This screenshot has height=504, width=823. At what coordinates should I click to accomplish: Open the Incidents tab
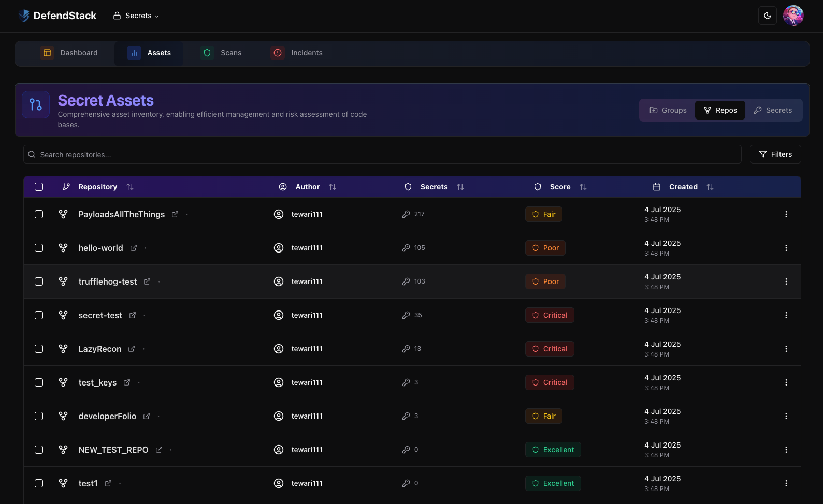point(297,53)
